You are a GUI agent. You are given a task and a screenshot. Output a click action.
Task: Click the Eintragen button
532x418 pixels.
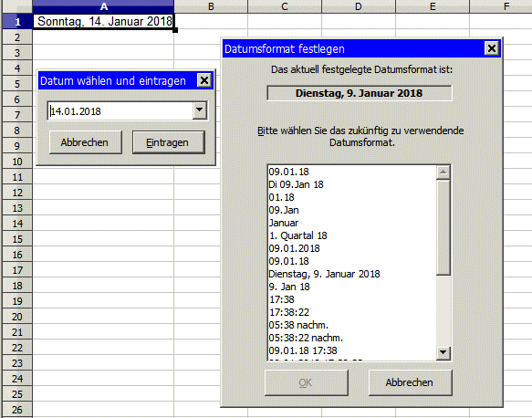coord(169,142)
